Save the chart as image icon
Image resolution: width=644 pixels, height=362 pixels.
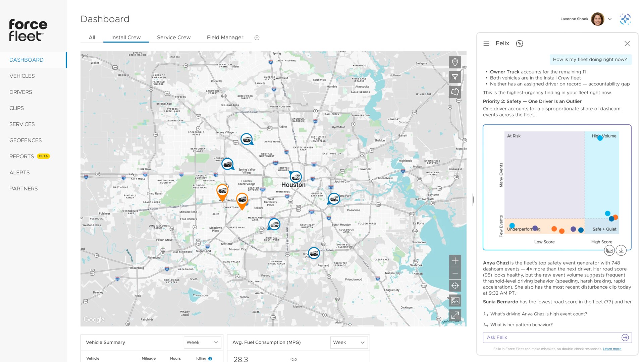610,250
